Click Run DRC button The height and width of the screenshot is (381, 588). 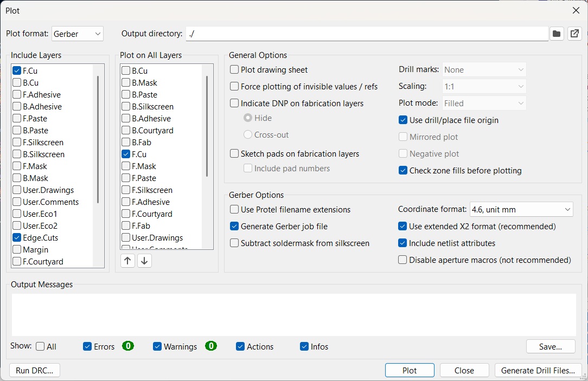click(x=35, y=371)
